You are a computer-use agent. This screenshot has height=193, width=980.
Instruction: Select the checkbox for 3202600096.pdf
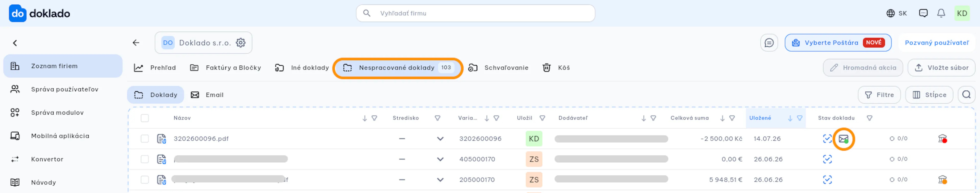144,139
